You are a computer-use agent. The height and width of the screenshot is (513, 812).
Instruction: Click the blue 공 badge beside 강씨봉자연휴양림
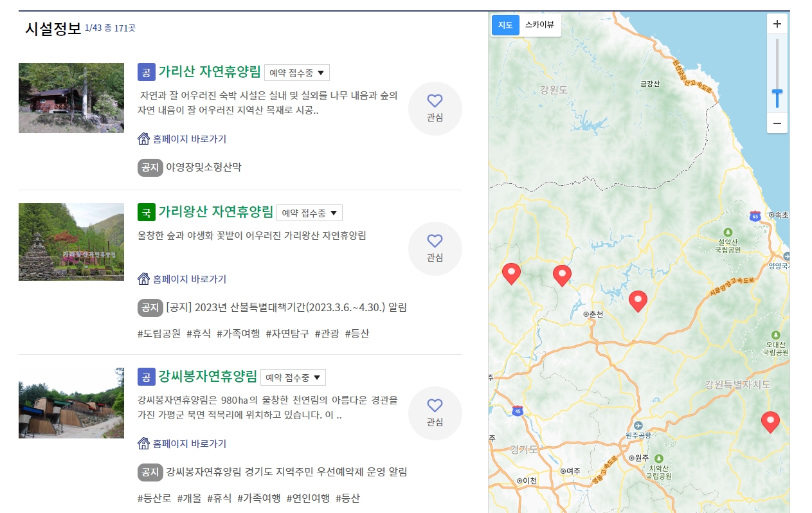147,377
